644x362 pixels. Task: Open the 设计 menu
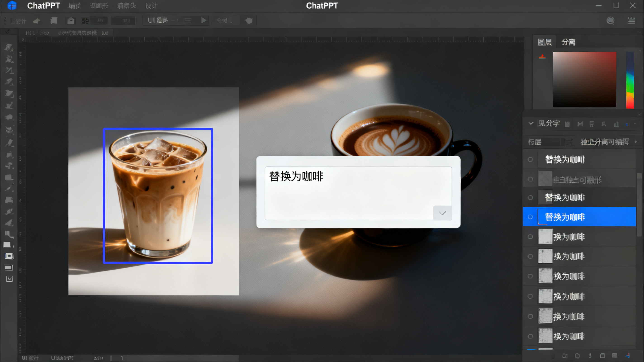pos(152,6)
